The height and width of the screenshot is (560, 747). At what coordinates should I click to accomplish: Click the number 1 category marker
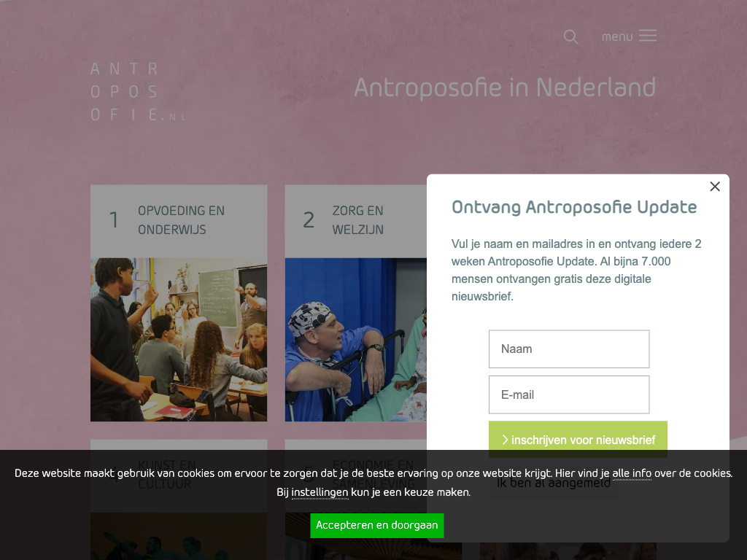tap(113, 220)
